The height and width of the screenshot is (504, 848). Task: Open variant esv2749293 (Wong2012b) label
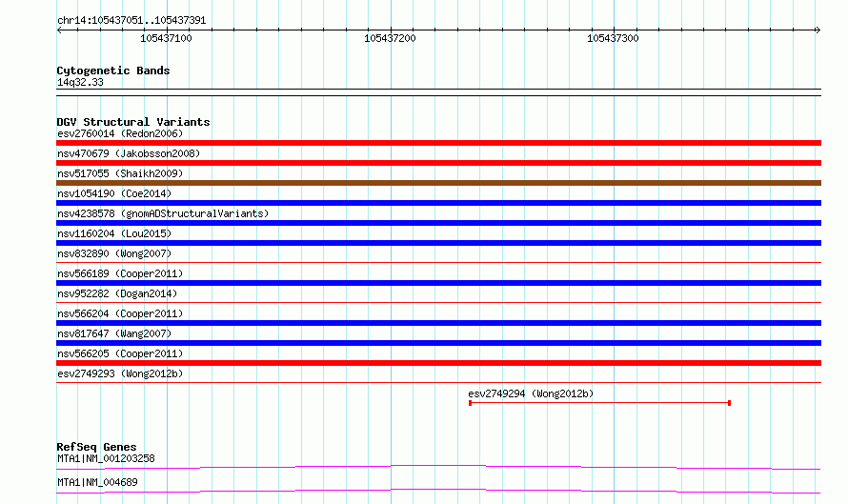coord(120,373)
